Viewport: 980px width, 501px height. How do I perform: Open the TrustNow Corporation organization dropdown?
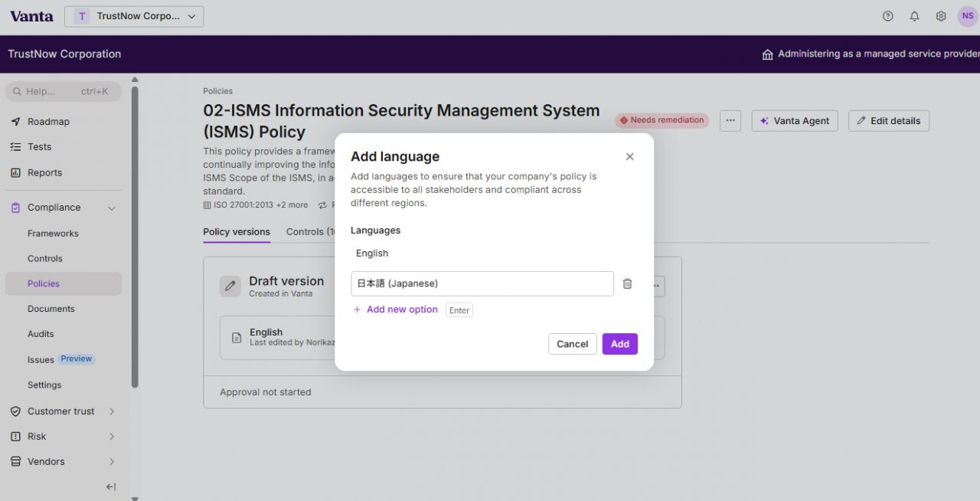click(x=134, y=16)
